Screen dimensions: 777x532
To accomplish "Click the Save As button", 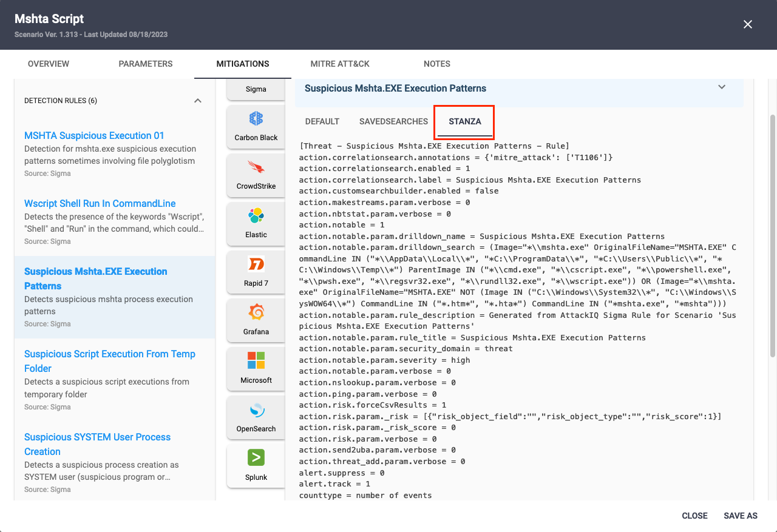I will tap(740, 516).
